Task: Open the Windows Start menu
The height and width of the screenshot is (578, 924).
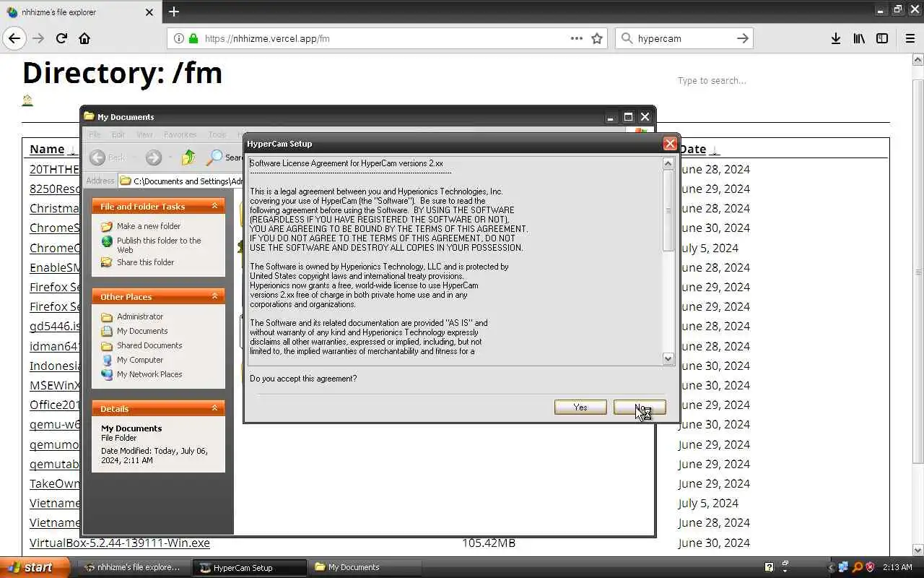Action: click(35, 567)
